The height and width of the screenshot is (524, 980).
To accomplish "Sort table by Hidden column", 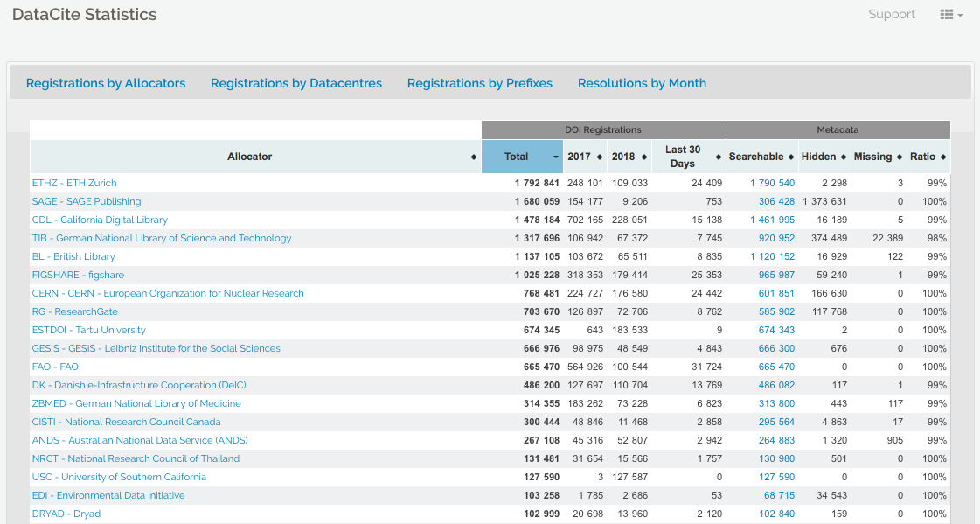I will coord(824,157).
